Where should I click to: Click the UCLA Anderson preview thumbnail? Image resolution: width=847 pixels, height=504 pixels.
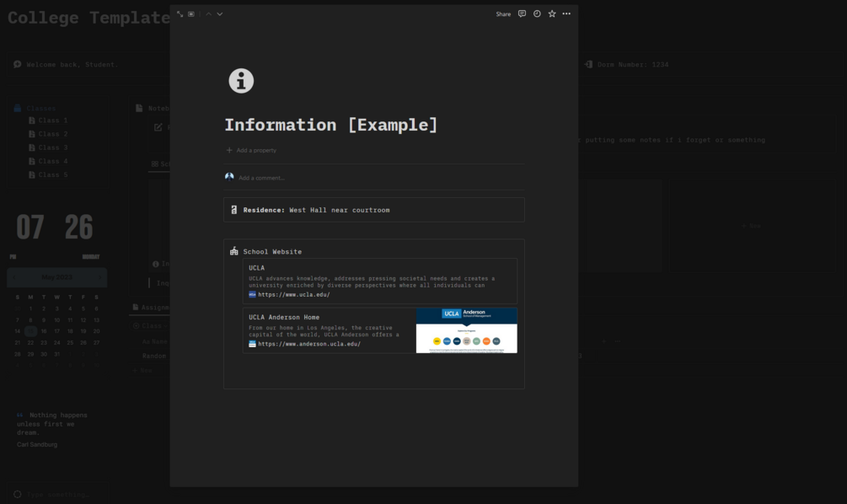[467, 330]
